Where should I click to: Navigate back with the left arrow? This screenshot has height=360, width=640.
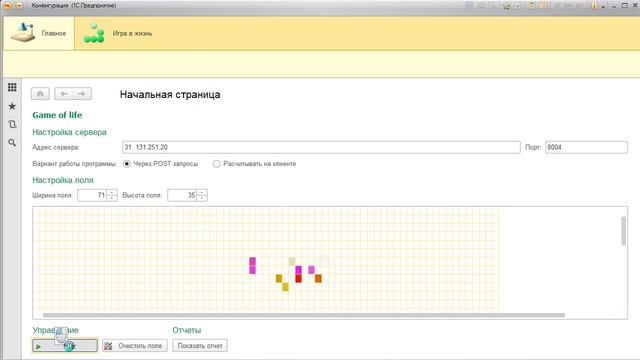click(64, 94)
